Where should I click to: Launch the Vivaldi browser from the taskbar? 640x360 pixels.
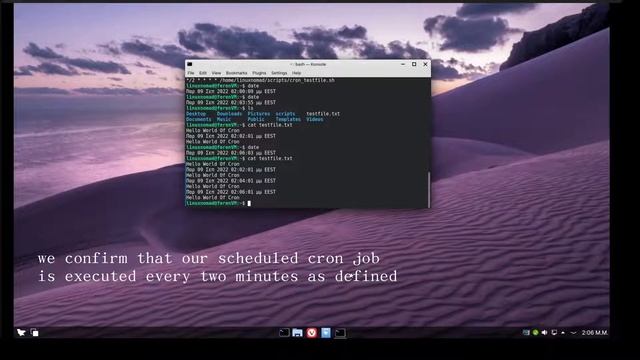pos(311,333)
